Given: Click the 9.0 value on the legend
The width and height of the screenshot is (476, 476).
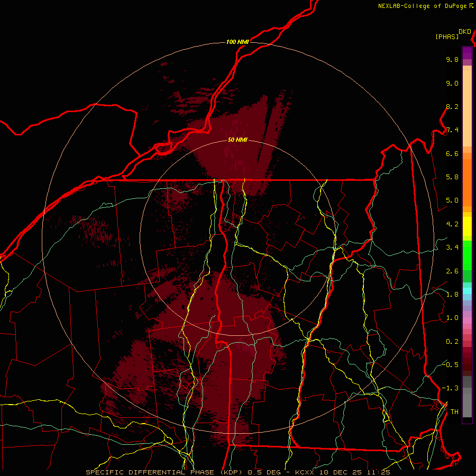Looking at the screenshot, I should (x=452, y=83).
